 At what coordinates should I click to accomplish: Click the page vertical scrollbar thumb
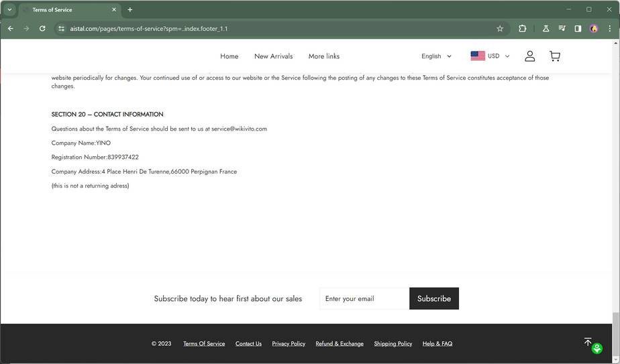pos(616,334)
